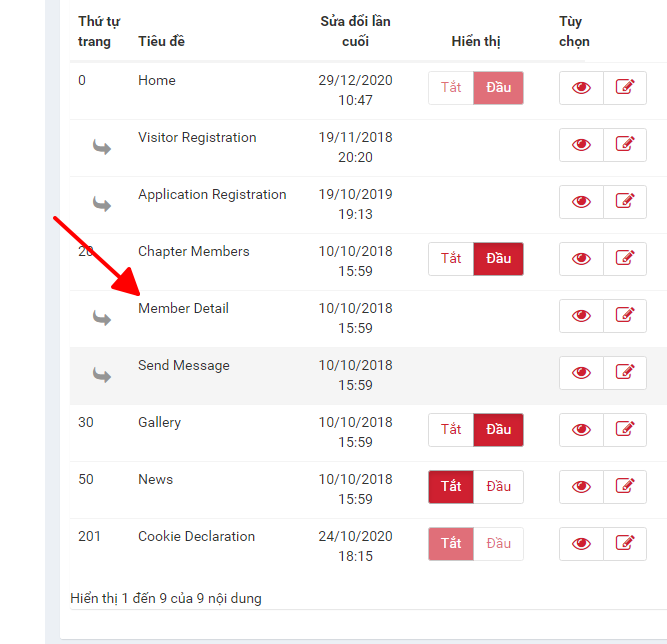Enable Đầu for Cookie Declaration
The height and width of the screenshot is (644, 667).
click(498, 544)
